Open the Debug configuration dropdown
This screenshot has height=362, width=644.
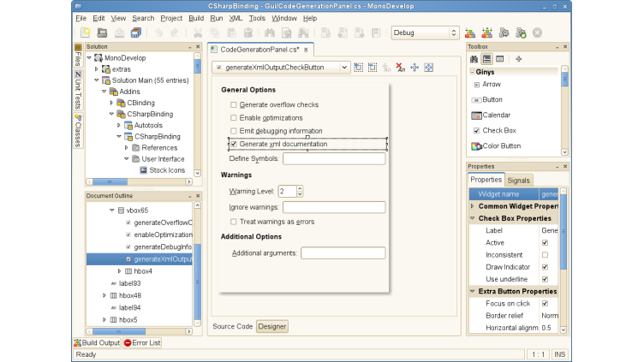(x=425, y=33)
